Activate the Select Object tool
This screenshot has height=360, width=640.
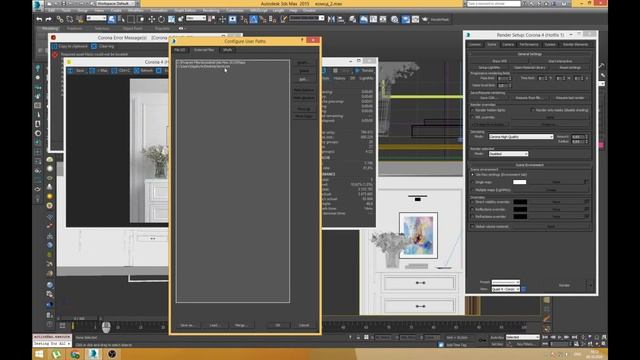pyautogui.click(x=111, y=19)
